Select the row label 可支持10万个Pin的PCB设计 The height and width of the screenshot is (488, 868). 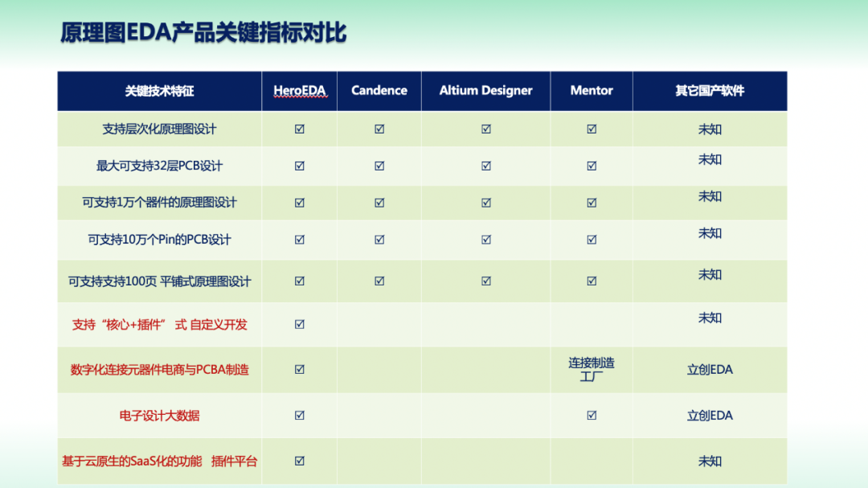coord(159,240)
